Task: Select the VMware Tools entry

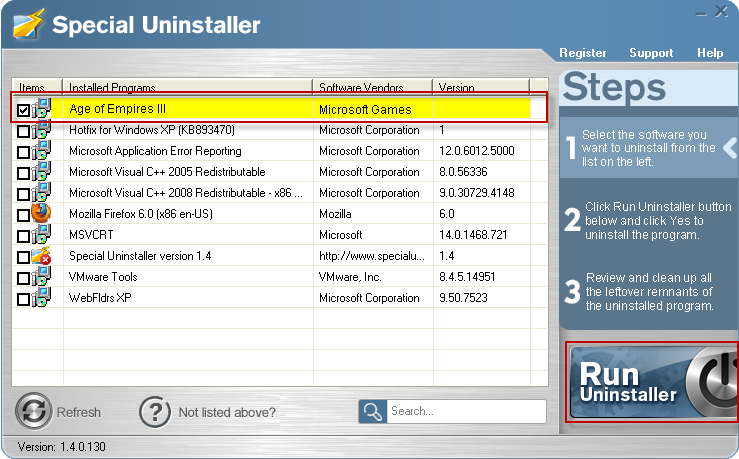Action: [103, 277]
